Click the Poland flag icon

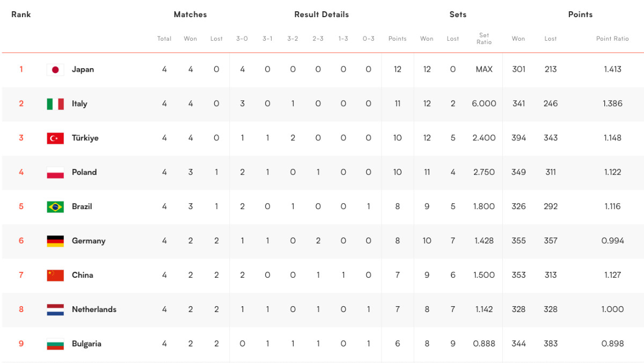[55, 173]
